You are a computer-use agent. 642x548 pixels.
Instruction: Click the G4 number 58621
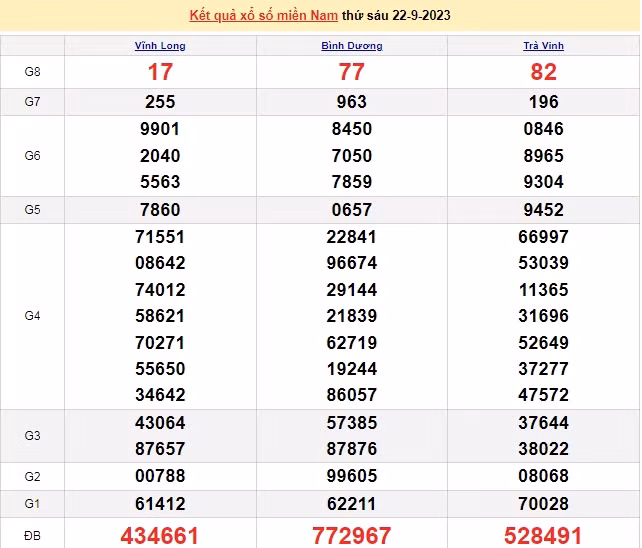[x=160, y=316]
